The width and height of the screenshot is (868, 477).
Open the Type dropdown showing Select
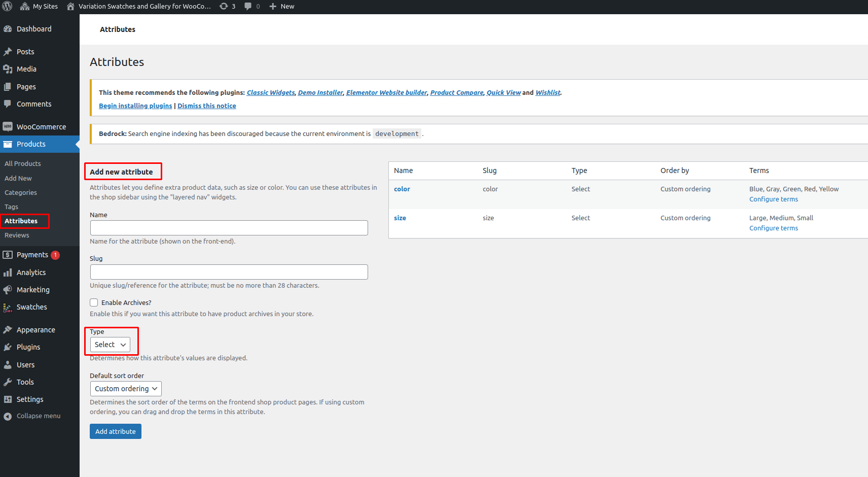click(x=108, y=345)
